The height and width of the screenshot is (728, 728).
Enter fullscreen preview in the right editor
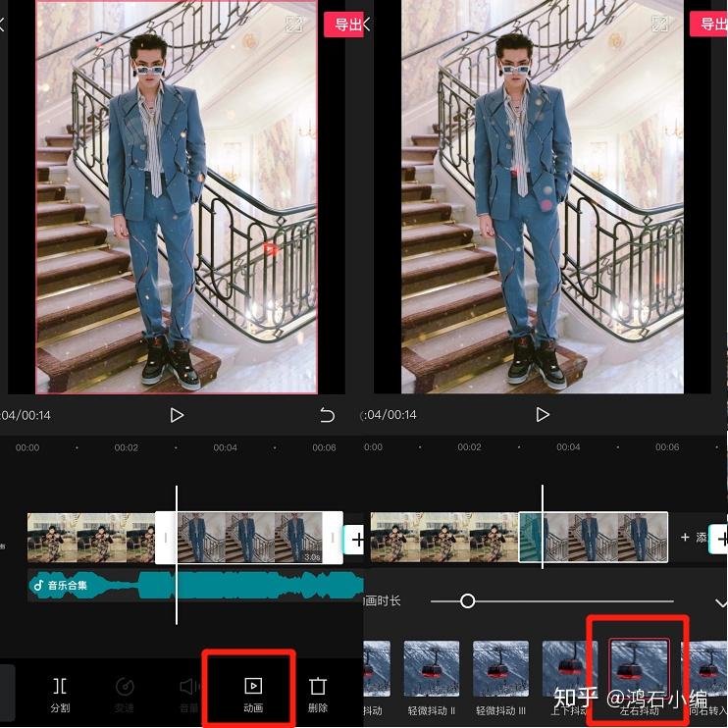point(659,24)
